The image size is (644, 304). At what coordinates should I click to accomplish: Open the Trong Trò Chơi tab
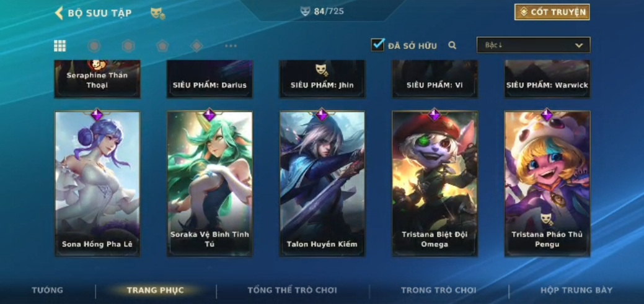point(439,290)
